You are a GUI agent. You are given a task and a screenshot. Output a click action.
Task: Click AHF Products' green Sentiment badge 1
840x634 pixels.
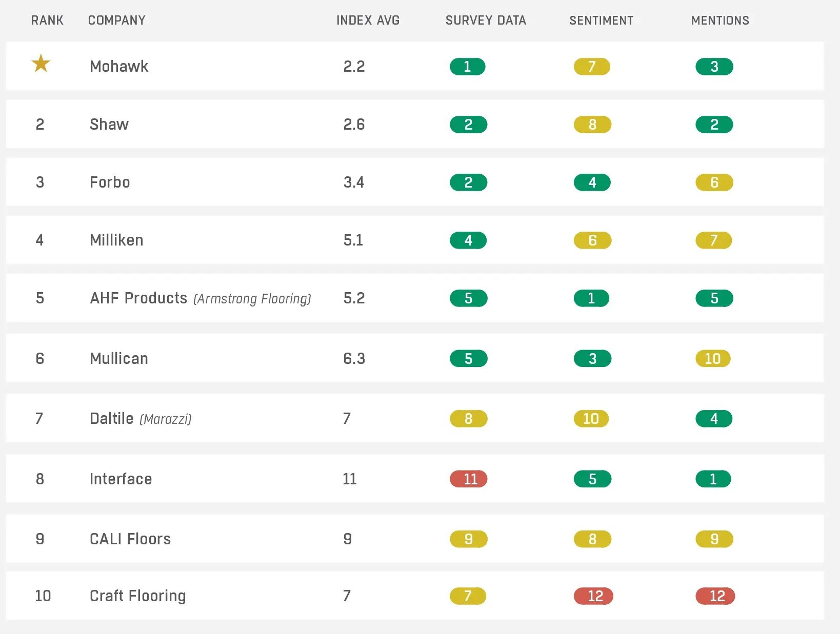point(591,298)
